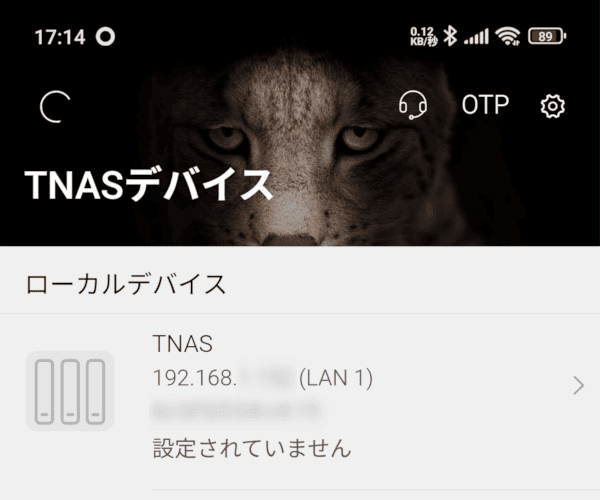Tap the circle recording indicator beside clock
This screenshot has width=600, height=500.
click(105, 37)
